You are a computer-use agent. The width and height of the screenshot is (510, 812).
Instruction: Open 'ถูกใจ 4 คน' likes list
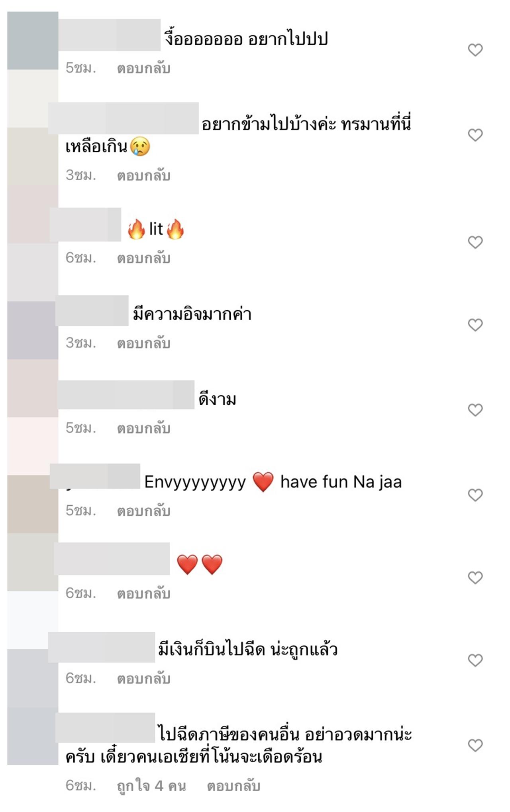pos(151,786)
